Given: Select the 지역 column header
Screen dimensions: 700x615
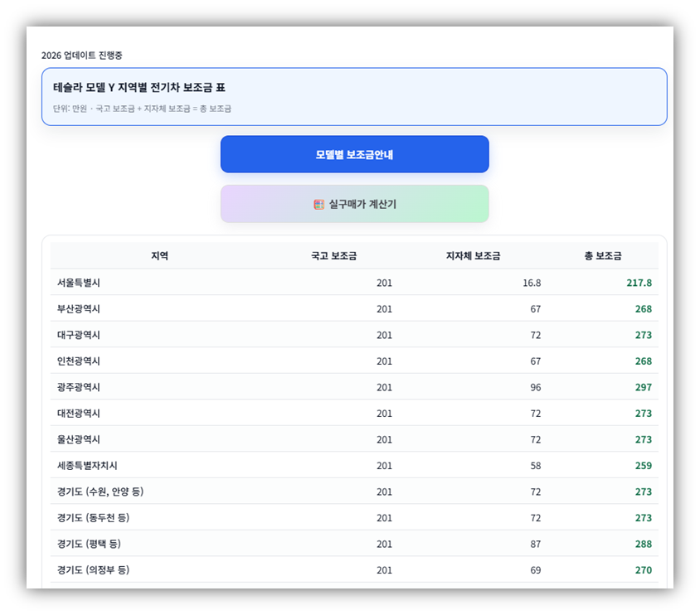Looking at the screenshot, I should [x=159, y=256].
